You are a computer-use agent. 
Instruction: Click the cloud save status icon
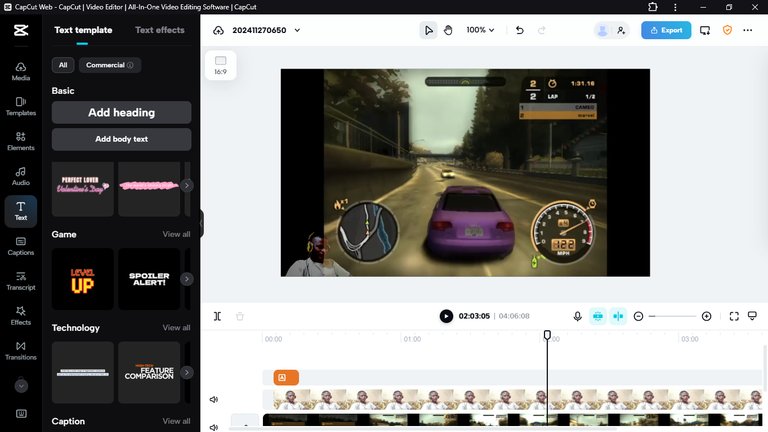tap(218, 30)
